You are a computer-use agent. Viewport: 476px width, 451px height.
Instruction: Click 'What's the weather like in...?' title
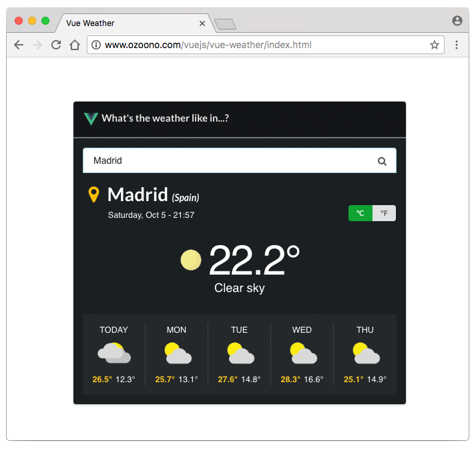point(165,118)
